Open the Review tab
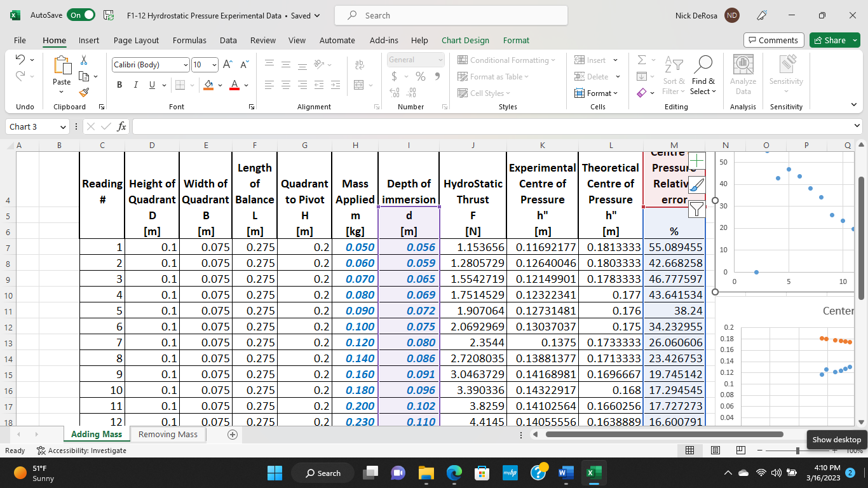This screenshot has height=488, width=868. pos(263,40)
